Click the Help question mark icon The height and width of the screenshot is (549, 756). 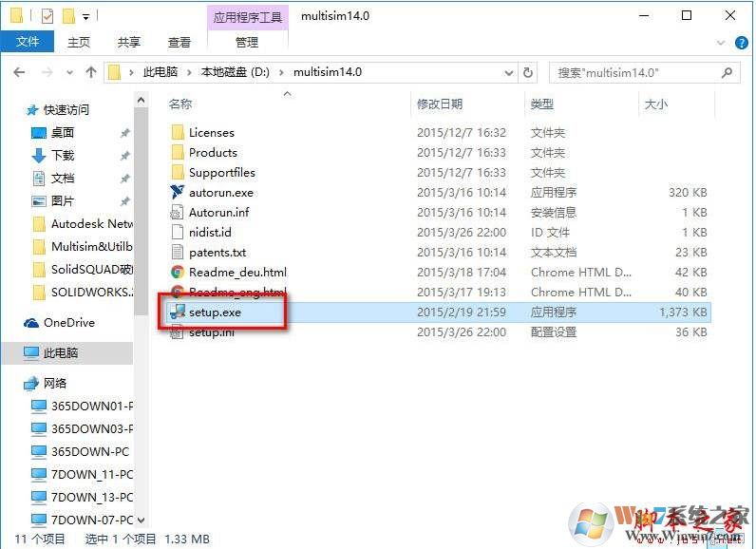click(742, 43)
